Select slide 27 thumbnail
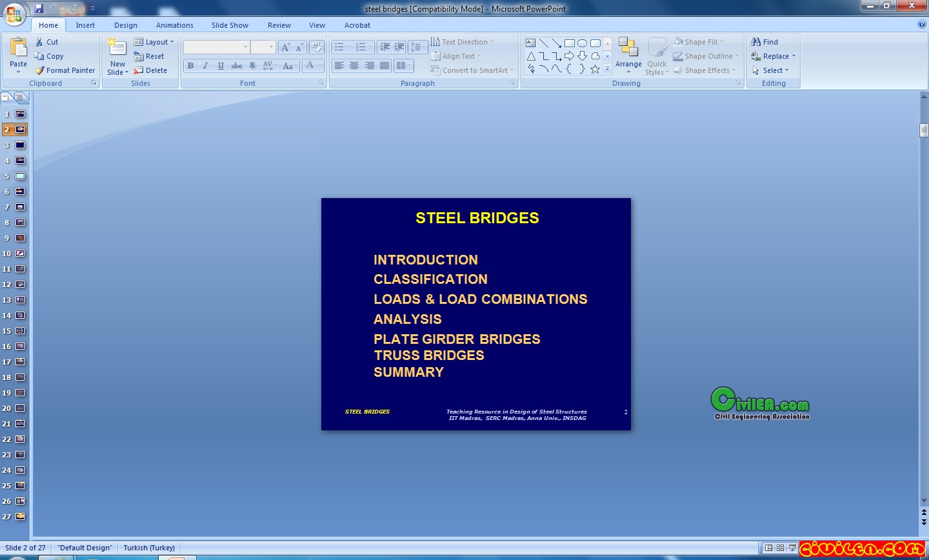929x560 pixels. [20, 517]
